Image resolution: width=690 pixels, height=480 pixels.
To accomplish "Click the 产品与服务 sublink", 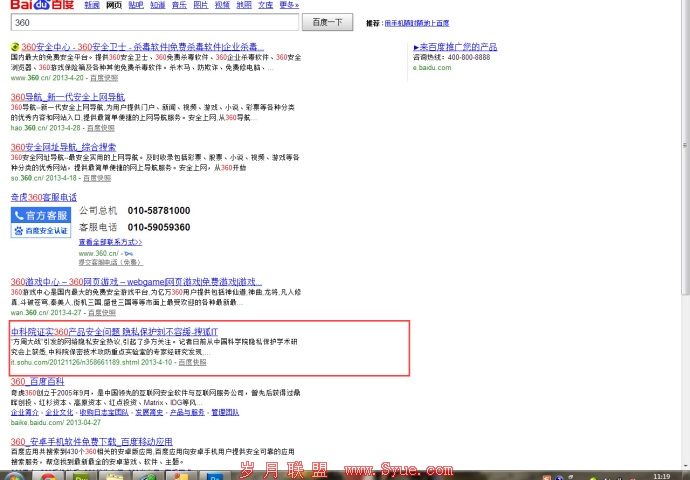I will [187, 412].
